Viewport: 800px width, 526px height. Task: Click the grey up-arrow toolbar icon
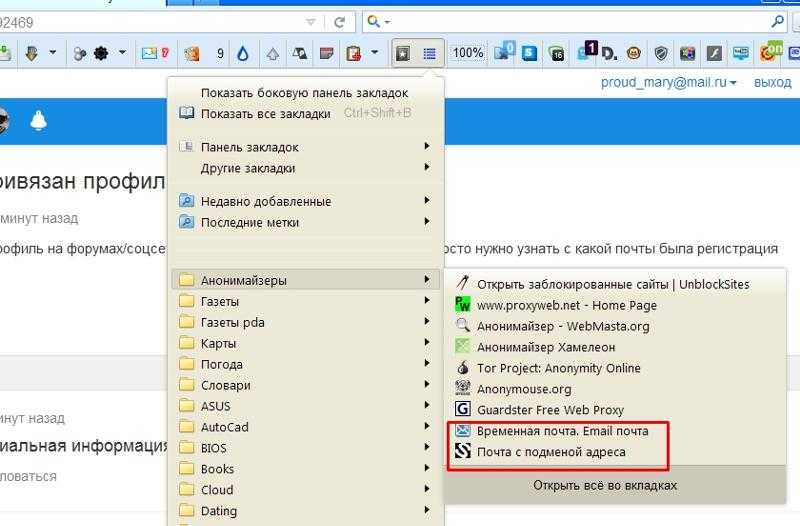273,54
